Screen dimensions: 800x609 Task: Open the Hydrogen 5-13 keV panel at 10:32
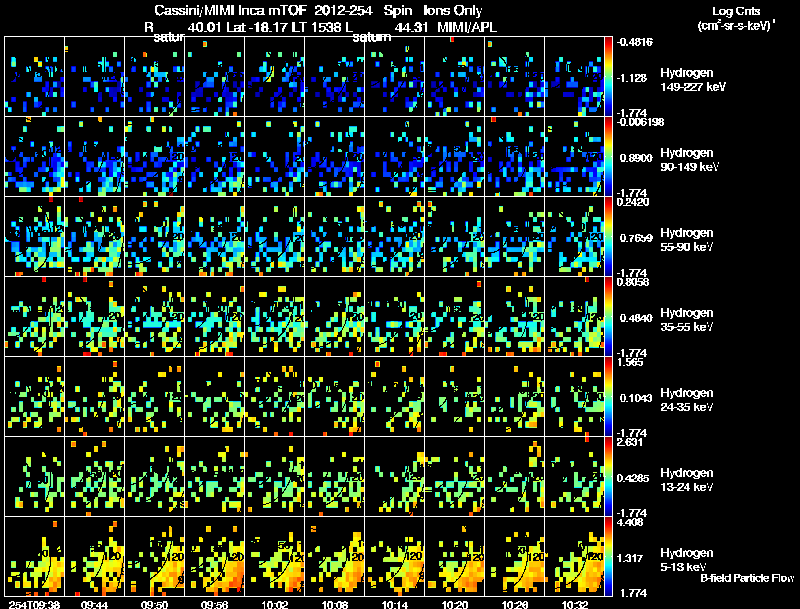[x=574, y=556]
